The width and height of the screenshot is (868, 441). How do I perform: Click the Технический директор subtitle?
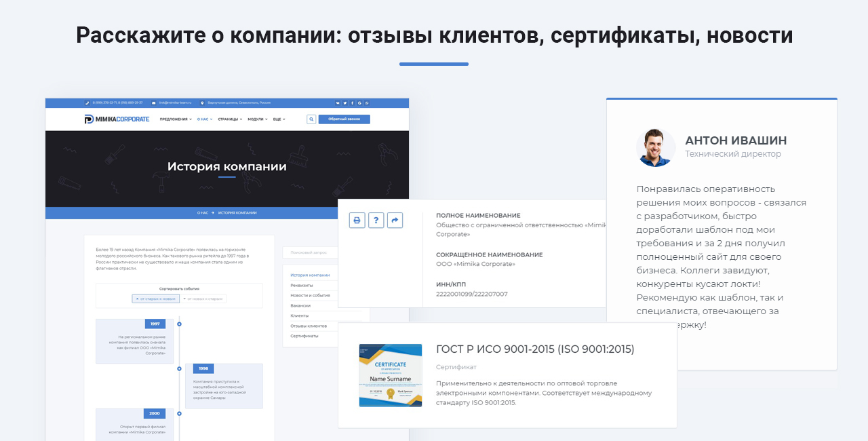tap(733, 154)
